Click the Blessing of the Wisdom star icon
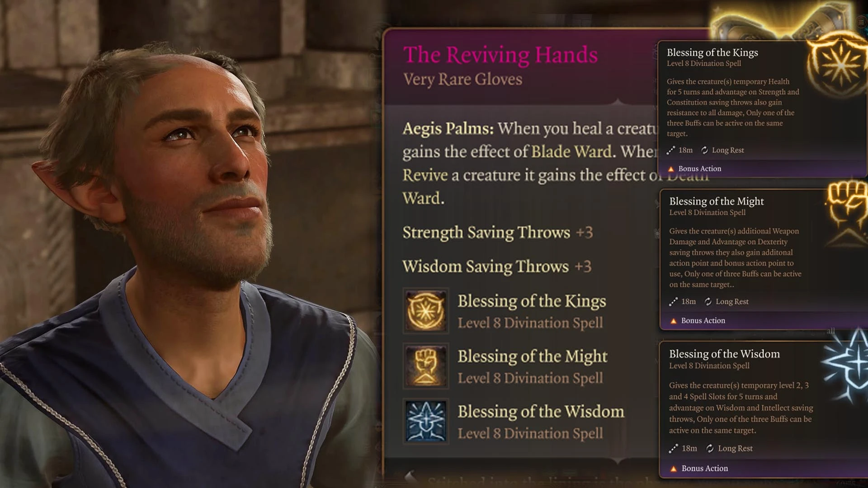Viewport: 868px width, 488px height. tap(425, 421)
